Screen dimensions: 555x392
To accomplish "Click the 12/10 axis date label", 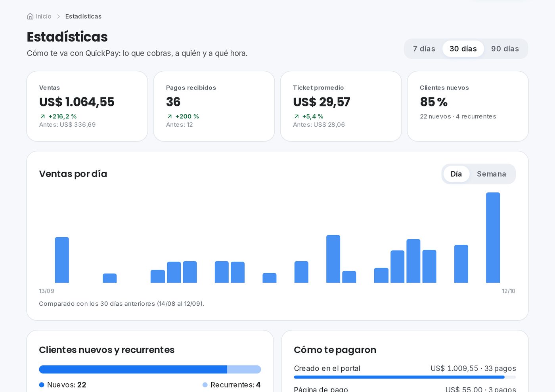I will coord(509,291).
